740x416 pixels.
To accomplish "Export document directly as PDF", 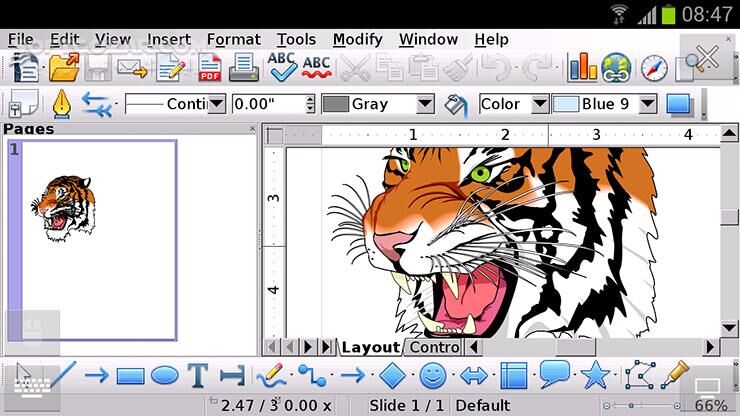I will (x=210, y=68).
